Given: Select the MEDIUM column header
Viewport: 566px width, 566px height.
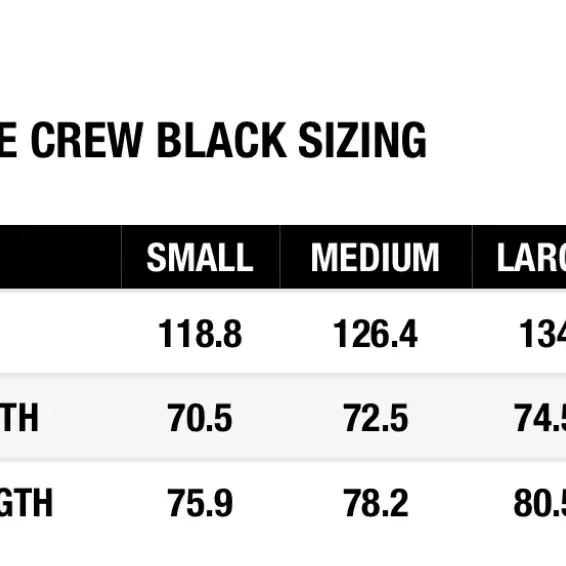Looking at the screenshot, I should pos(375,257).
